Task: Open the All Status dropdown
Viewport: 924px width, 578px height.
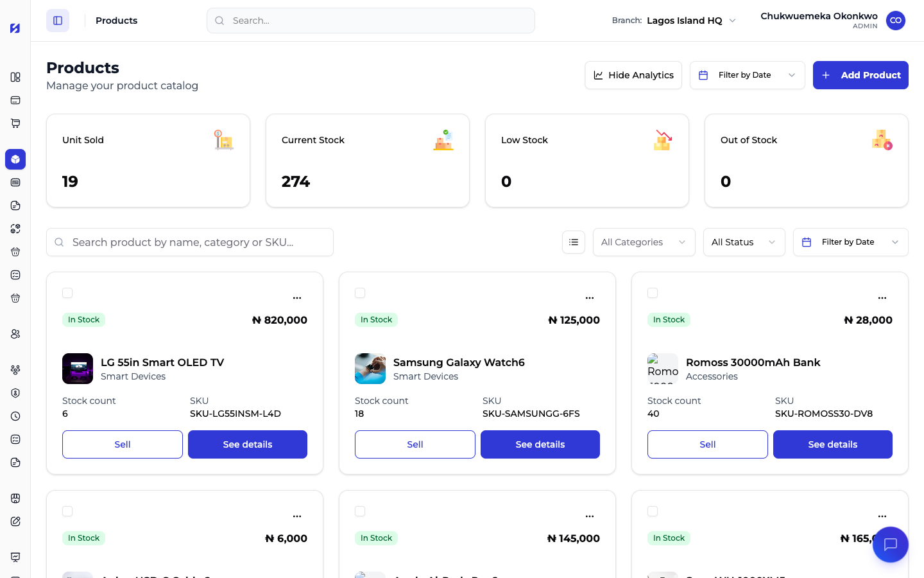Action: point(744,242)
